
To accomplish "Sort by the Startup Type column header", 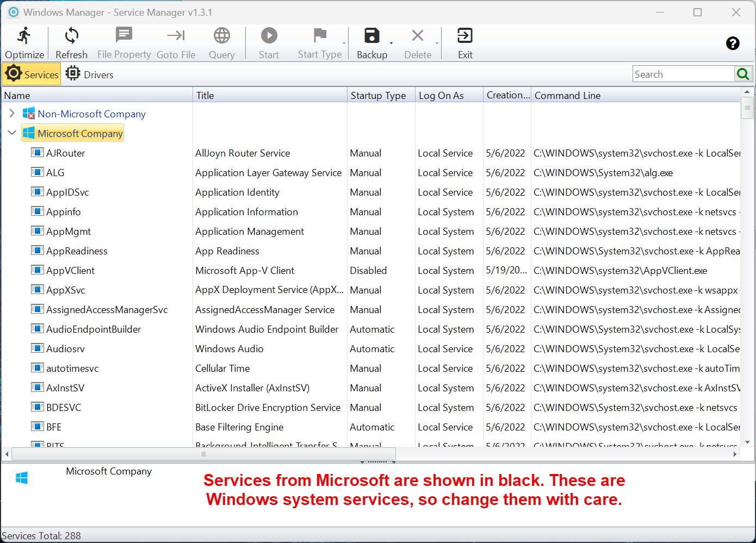I will pos(381,95).
